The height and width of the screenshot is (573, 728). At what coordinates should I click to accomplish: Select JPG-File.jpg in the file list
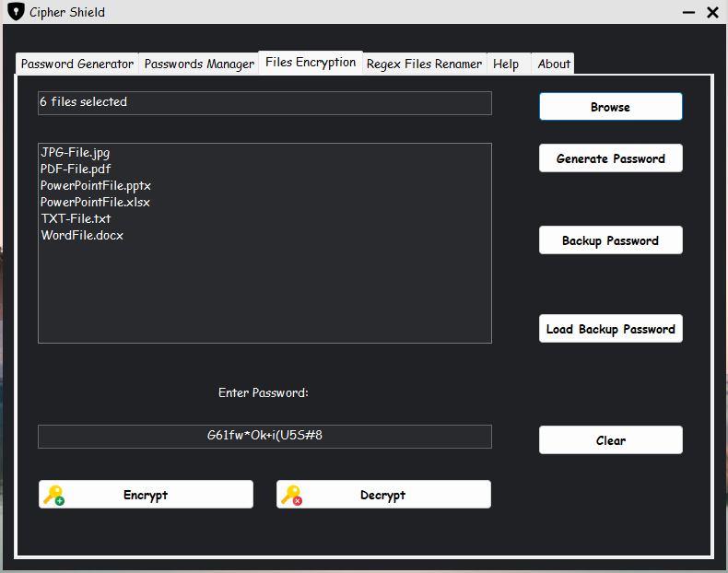coord(76,153)
